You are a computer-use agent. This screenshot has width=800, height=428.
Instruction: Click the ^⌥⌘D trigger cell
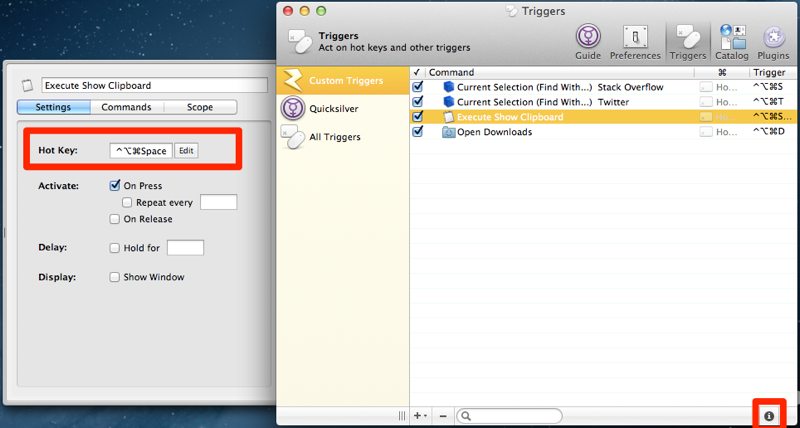[x=768, y=132]
